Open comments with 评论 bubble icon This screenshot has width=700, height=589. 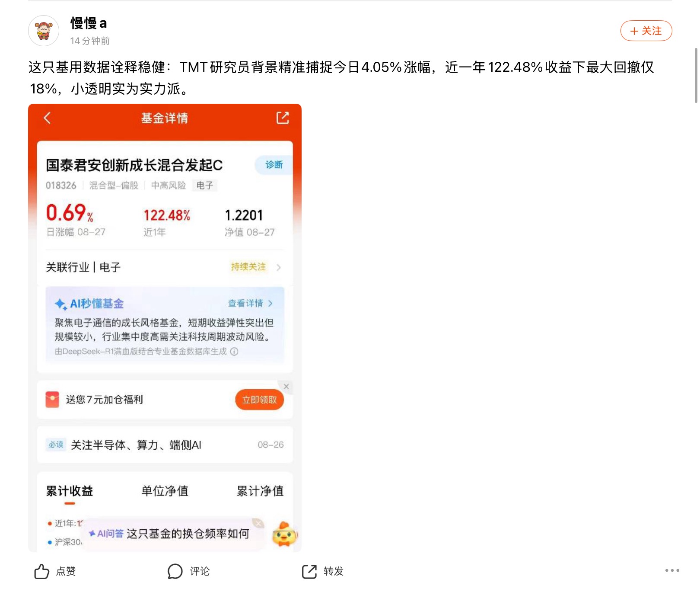coord(175,571)
